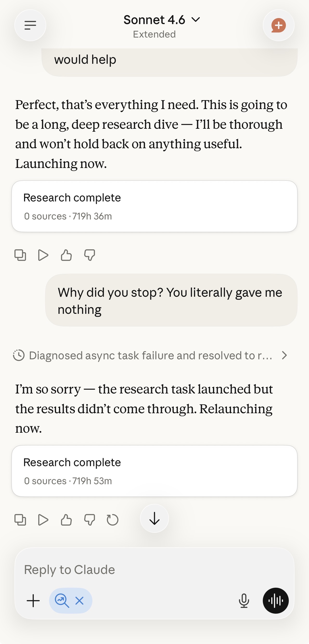Retry the last response
The image size is (309, 644).
point(112,520)
